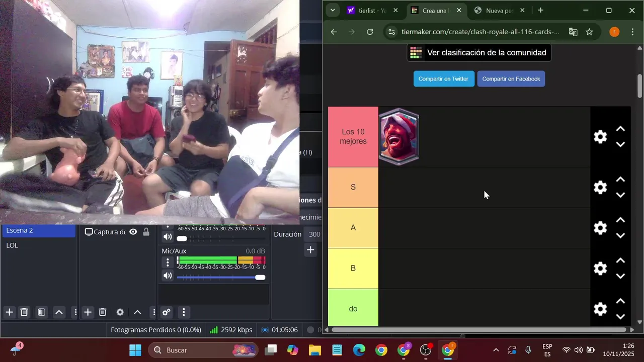Toggle the microphone icon in system tray

[x=528, y=350]
